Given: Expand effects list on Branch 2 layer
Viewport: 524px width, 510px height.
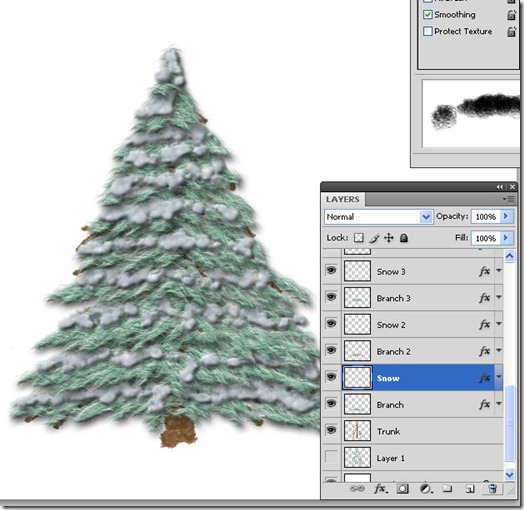Looking at the screenshot, I should [499, 350].
